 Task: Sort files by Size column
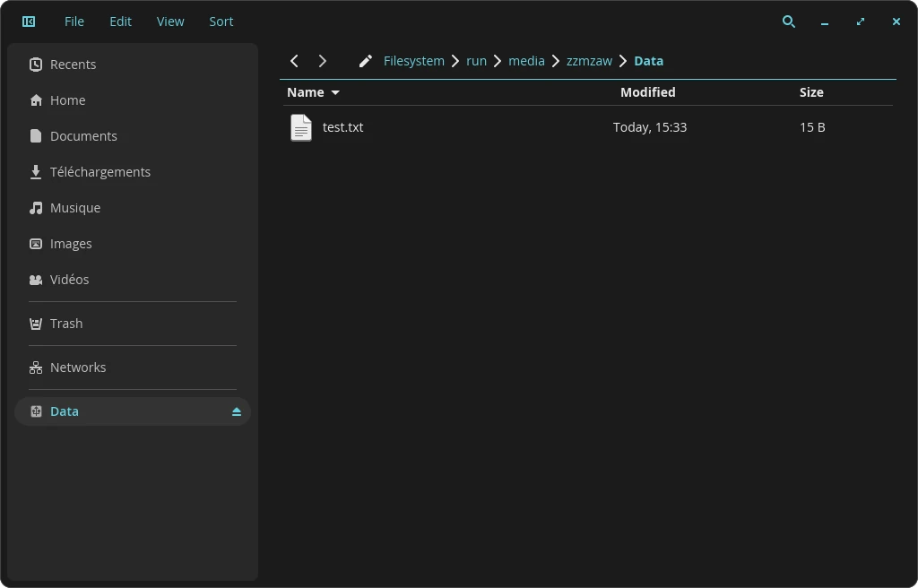point(811,92)
